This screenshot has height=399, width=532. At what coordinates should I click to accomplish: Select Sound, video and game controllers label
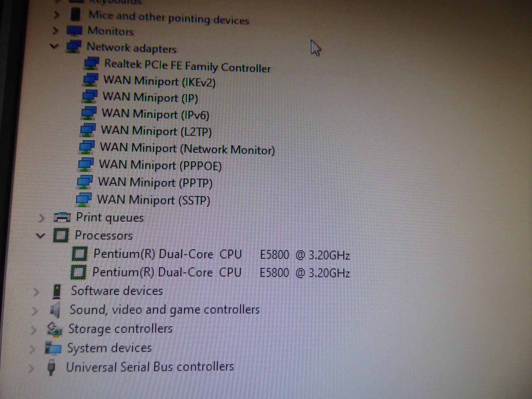click(165, 310)
